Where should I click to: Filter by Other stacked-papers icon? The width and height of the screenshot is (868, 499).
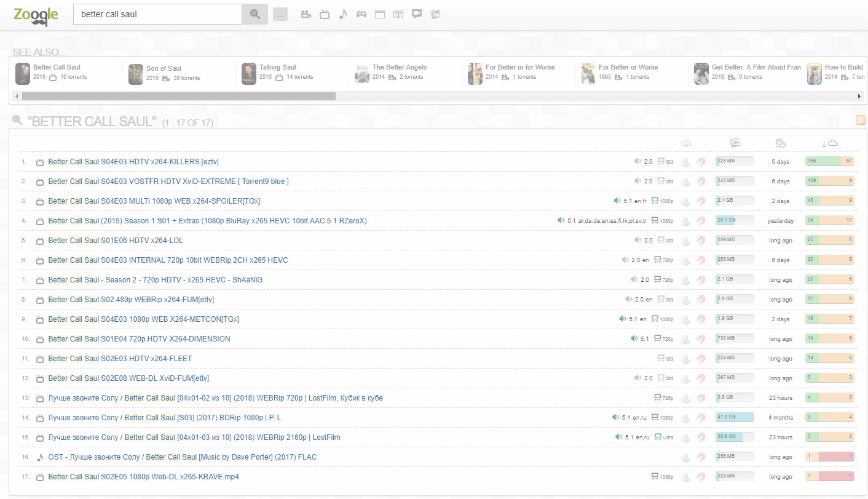pos(435,14)
